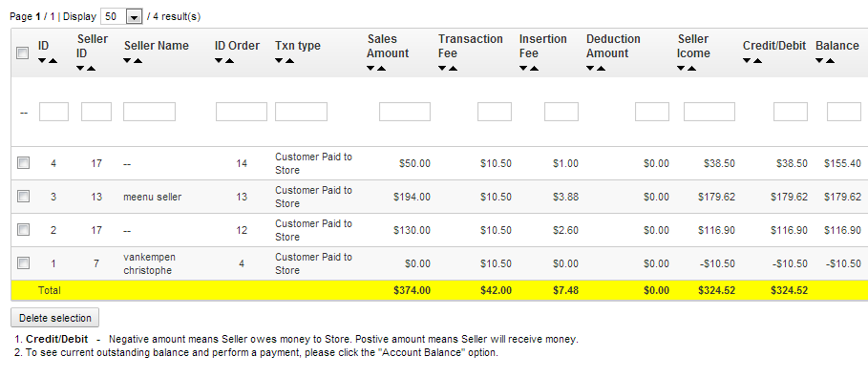Tick checkbox for meenu seller row

click(x=23, y=196)
